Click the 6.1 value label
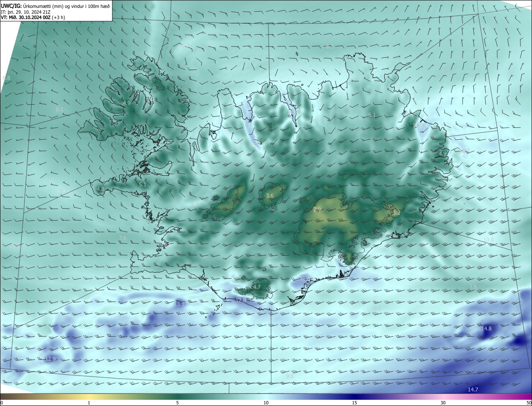 (x=372, y=115)
